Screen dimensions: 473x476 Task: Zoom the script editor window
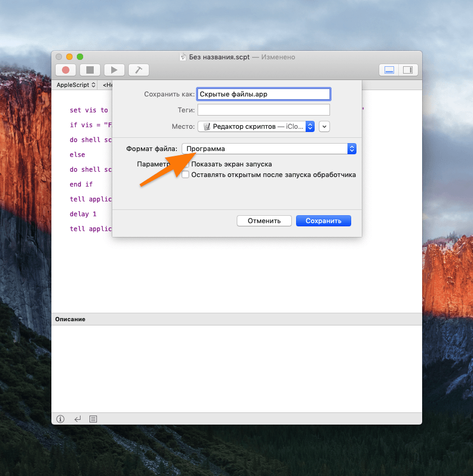[80, 57]
